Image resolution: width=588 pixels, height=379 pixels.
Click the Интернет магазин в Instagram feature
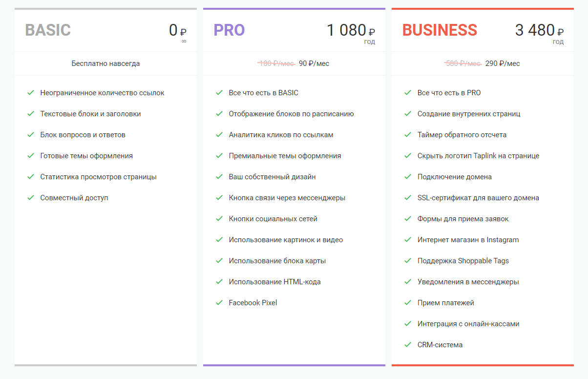coord(468,239)
